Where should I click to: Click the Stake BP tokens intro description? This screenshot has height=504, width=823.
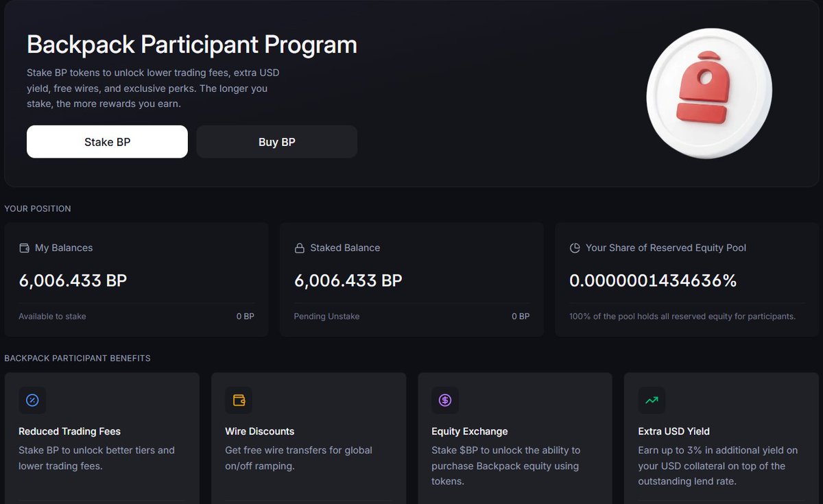tap(153, 88)
